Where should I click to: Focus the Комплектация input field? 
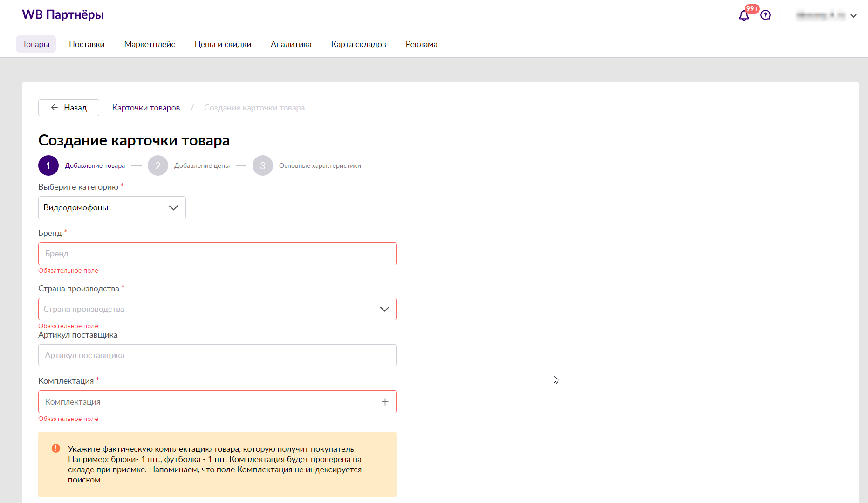click(218, 401)
